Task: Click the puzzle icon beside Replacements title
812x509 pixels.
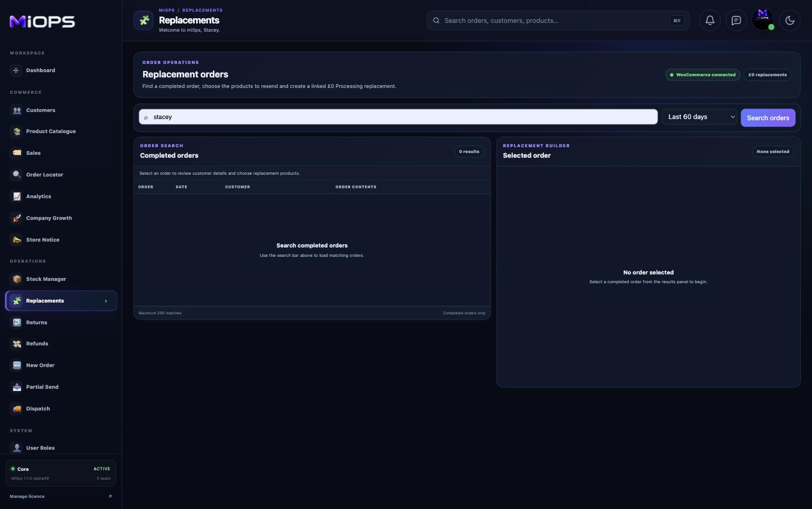Action: (x=143, y=21)
